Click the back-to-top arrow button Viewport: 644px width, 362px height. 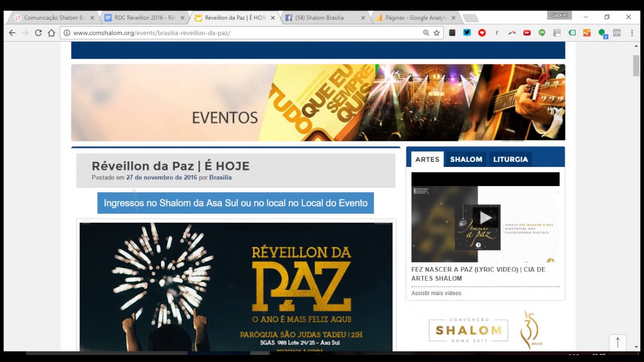(617, 342)
